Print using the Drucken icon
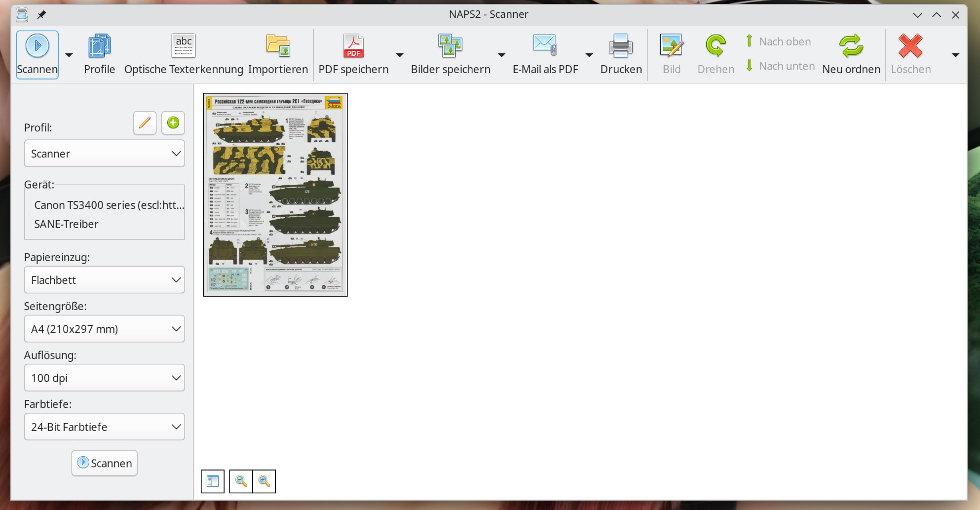The width and height of the screenshot is (980, 510). pyautogui.click(x=621, y=54)
